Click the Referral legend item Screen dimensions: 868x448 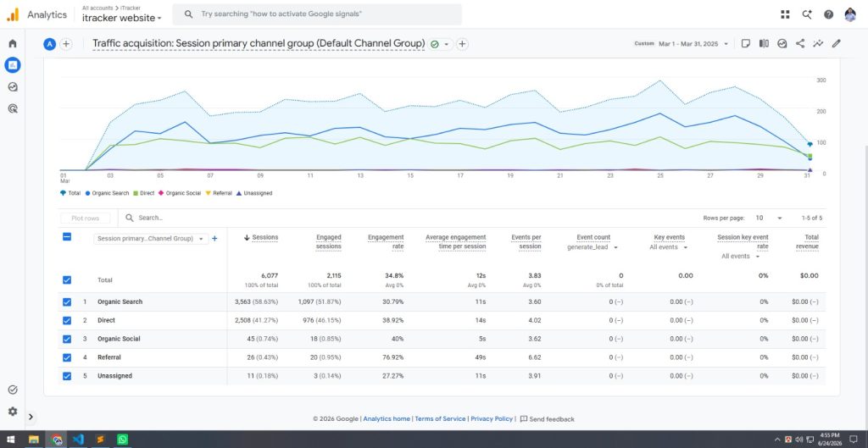point(219,194)
